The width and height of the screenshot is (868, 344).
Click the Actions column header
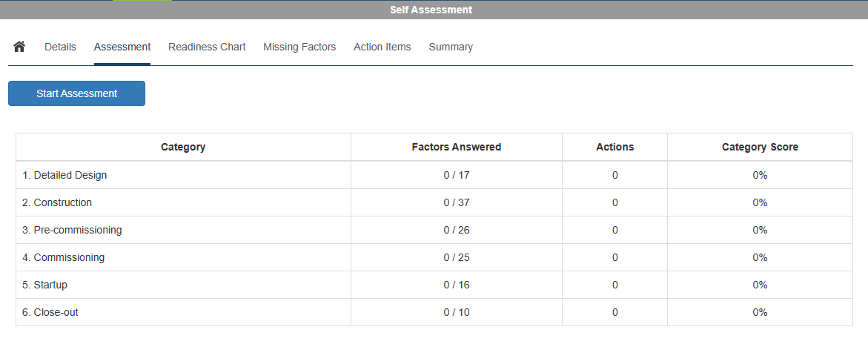click(614, 147)
